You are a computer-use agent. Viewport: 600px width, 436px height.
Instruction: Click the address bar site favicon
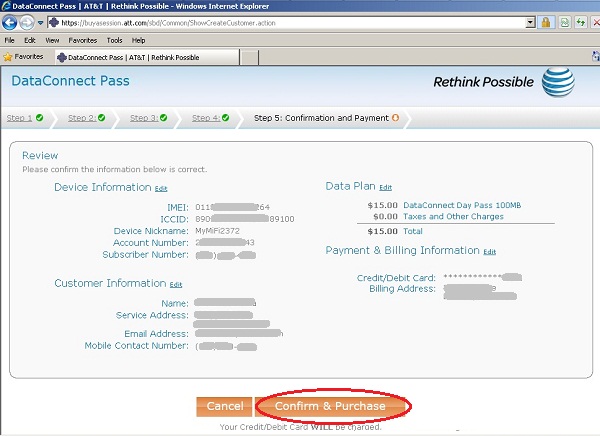(54, 23)
